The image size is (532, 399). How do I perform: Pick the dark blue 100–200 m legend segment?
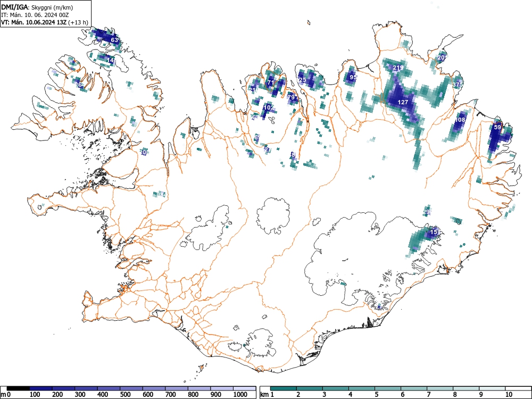41,388
